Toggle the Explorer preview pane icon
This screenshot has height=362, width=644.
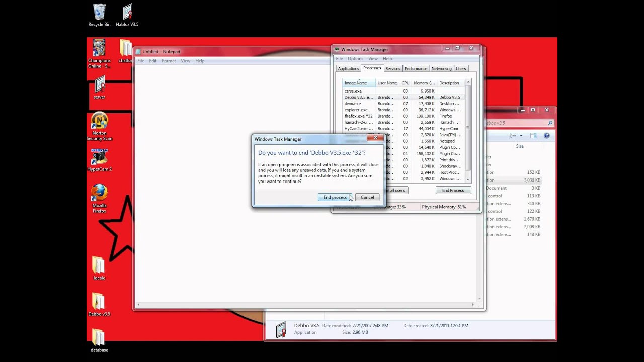tap(533, 136)
